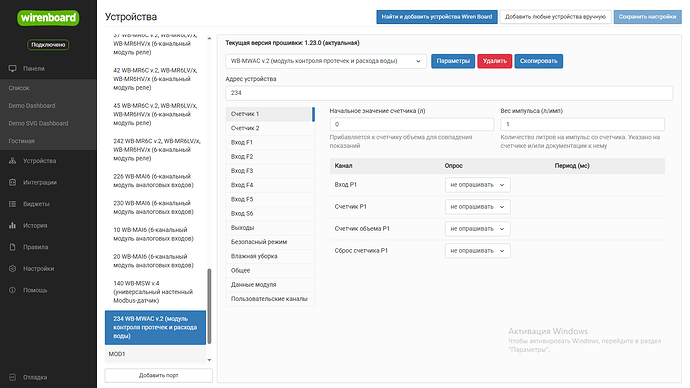Click the red Удалить button

495,61
